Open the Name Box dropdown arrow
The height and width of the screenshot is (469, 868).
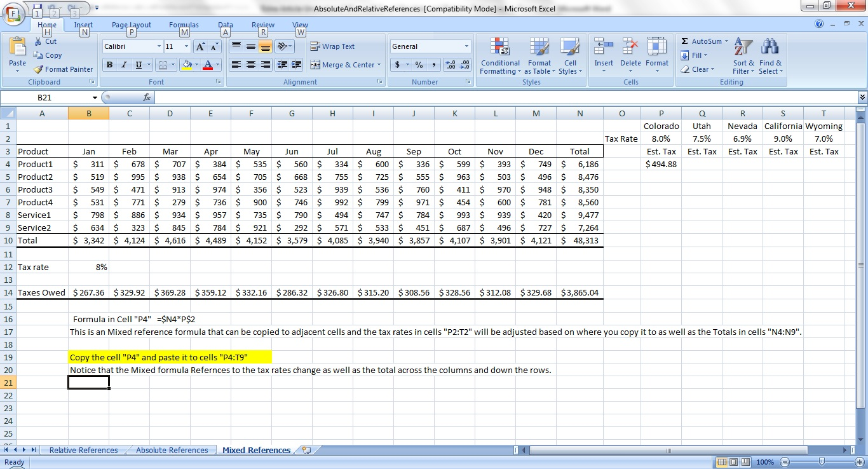click(x=95, y=98)
